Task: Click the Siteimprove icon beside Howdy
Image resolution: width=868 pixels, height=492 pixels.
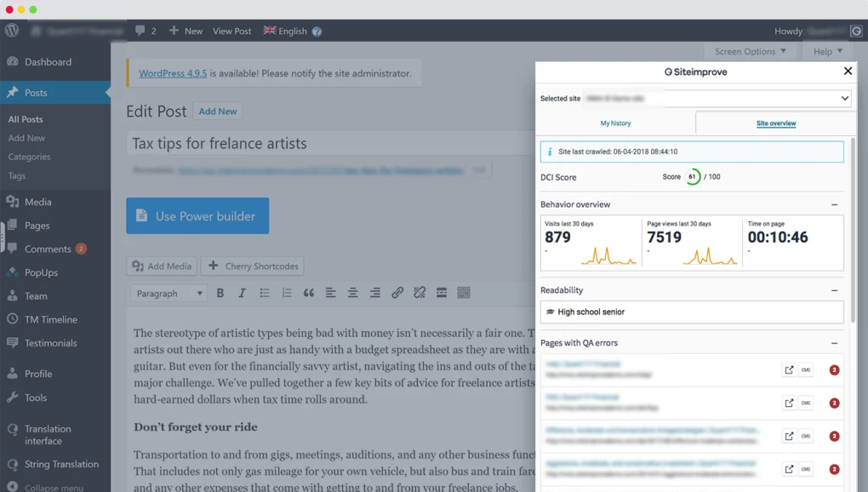Action: point(856,31)
